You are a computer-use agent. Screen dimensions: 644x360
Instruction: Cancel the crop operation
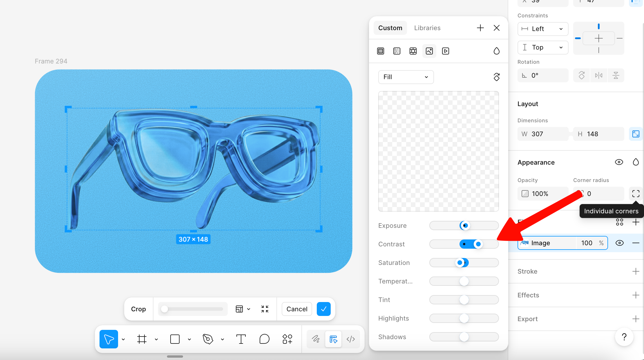coord(296,309)
